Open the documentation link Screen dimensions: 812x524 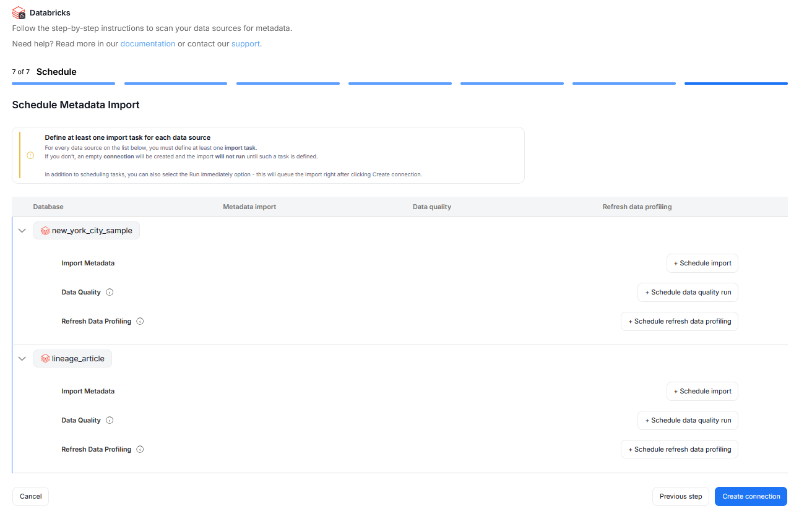[147, 44]
